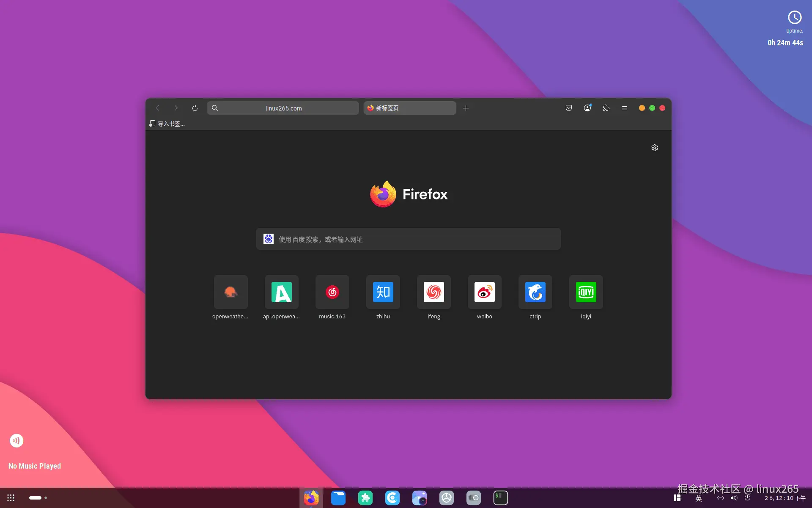Open the Pocket save icon
The height and width of the screenshot is (508, 812).
coord(569,108)
